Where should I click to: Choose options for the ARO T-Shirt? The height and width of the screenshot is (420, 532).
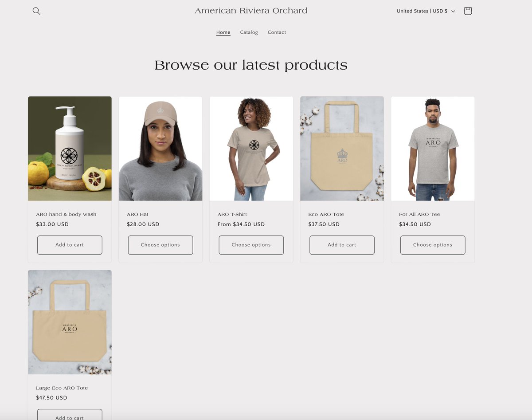click(251, 245)
